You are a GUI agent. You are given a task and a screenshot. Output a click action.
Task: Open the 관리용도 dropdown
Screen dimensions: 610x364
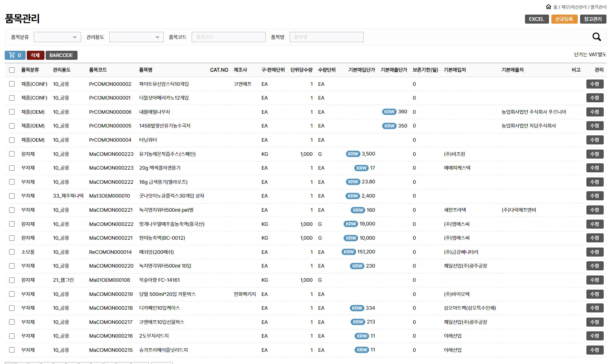pyautogui.click(x=136, y=37)
